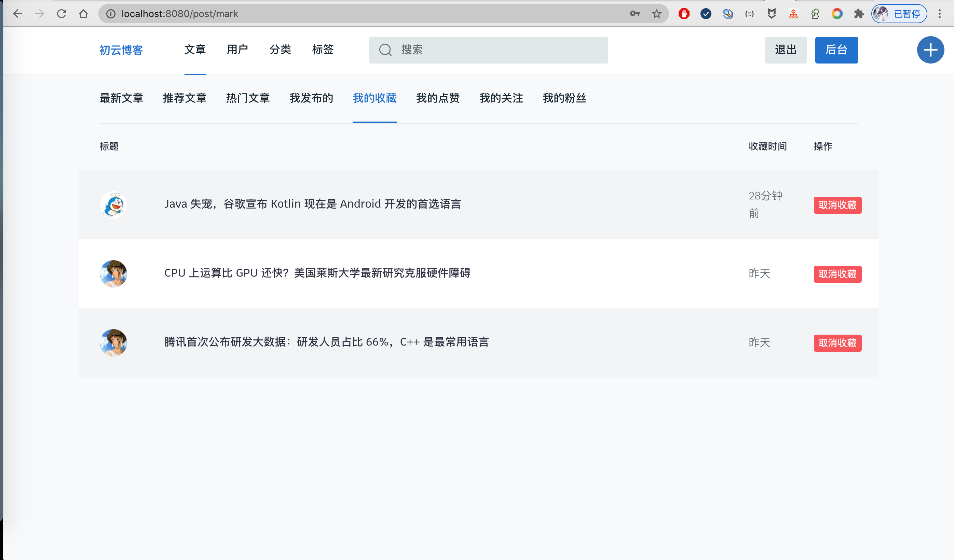
Task: Click the blue plus new-post button
Action: 930,50
